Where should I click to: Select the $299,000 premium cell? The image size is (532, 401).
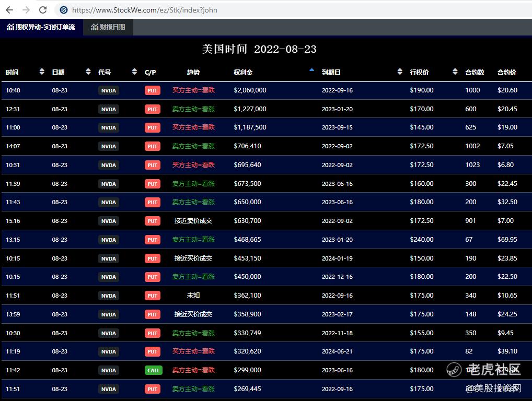tap(247, 370)
